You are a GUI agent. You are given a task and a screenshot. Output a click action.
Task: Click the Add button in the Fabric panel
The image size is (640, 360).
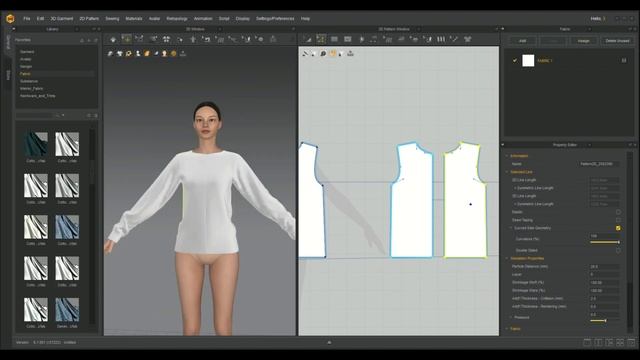tap(522, 41)
